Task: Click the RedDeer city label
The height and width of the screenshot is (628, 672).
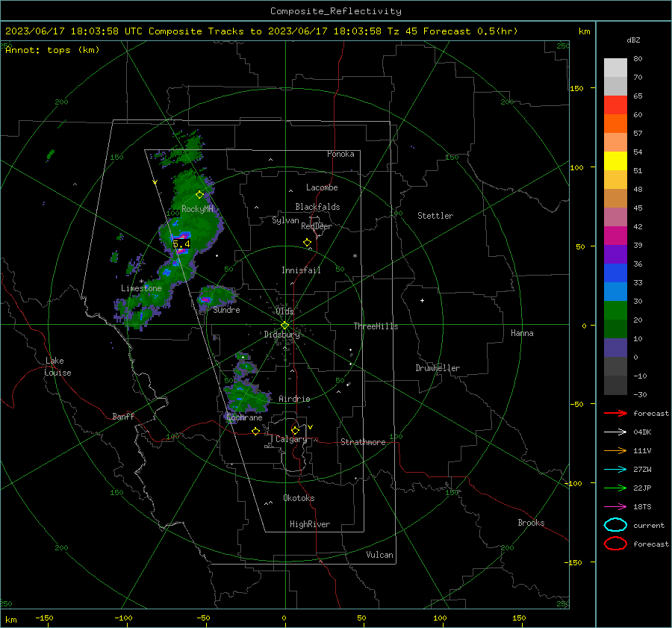Action: (317, 226)
